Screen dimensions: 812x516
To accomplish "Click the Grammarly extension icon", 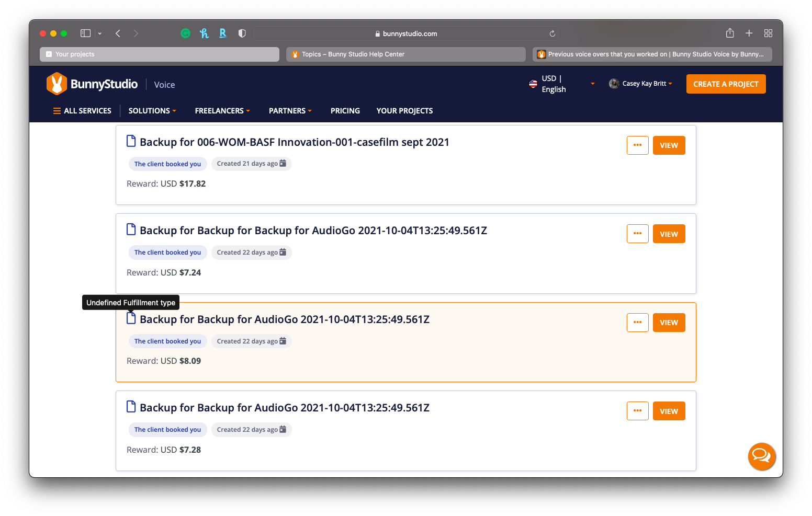I will pos(185,33).
